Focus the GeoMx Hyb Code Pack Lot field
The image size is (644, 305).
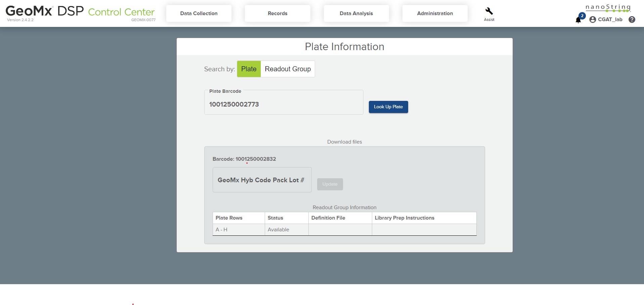(x=262, y=180)
